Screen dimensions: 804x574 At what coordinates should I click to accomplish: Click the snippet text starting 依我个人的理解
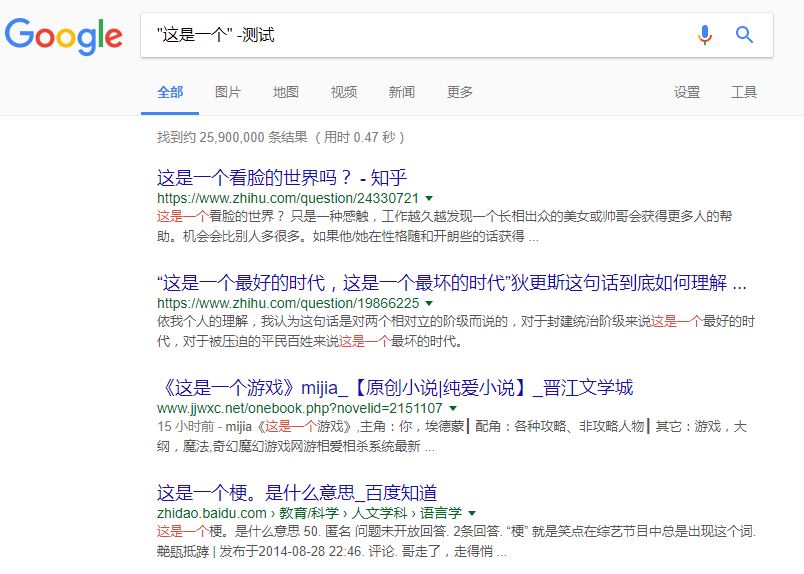tap(456, 331)
